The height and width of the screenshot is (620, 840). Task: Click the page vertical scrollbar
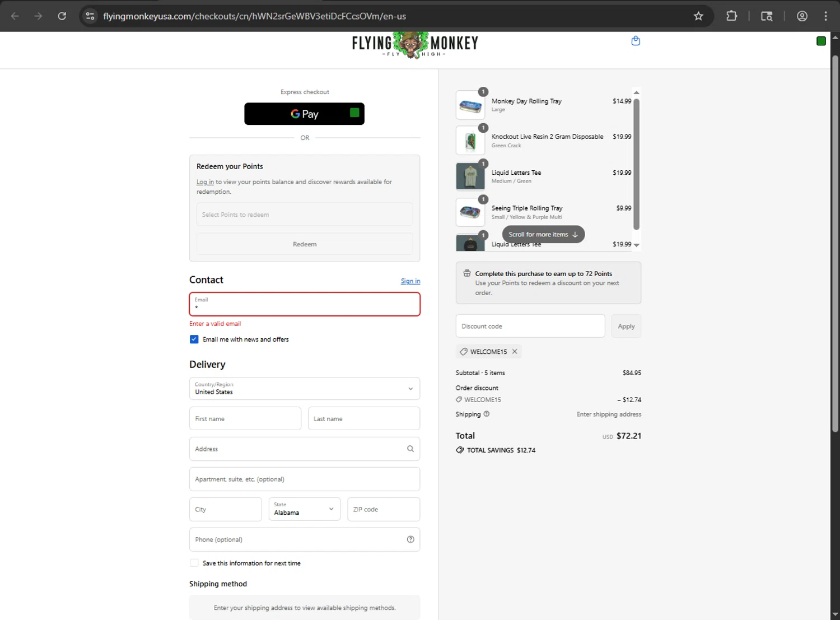click(x=835, y=244)
